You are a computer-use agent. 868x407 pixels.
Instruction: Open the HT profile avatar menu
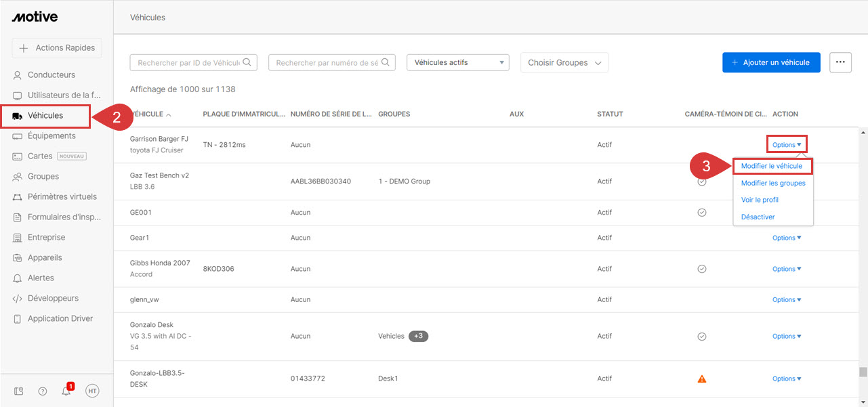(92, 391)
